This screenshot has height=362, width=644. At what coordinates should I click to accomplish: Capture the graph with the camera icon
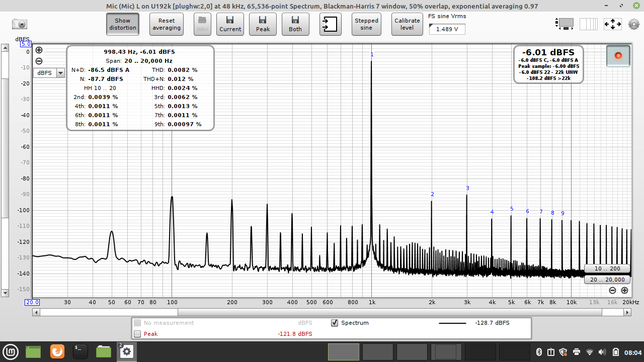20,24
